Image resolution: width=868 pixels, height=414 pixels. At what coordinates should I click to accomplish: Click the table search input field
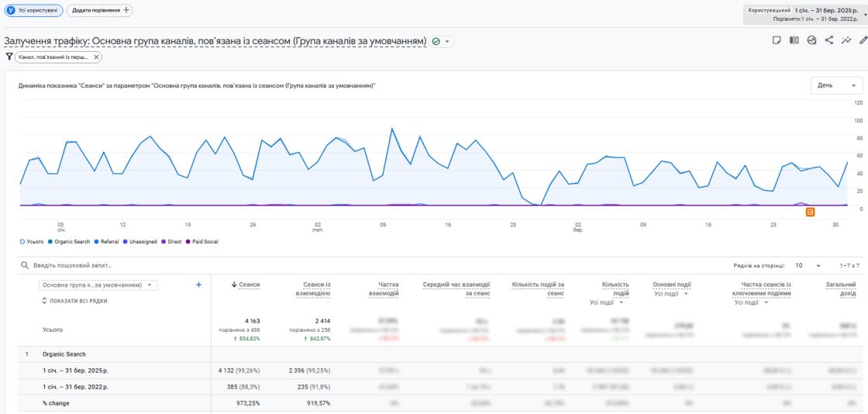tap(101, 265)
